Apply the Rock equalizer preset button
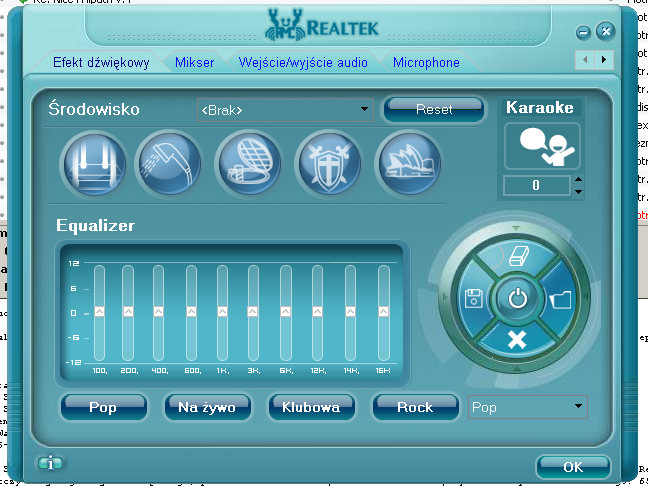This screenshot has height=486, width=648. point(415,407)
